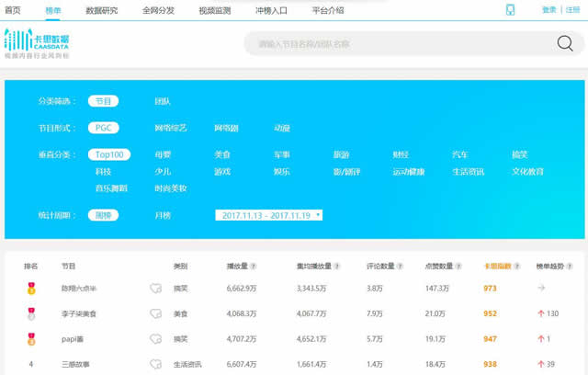Switch statistics period to 月榜

click(x=163, y=215)
